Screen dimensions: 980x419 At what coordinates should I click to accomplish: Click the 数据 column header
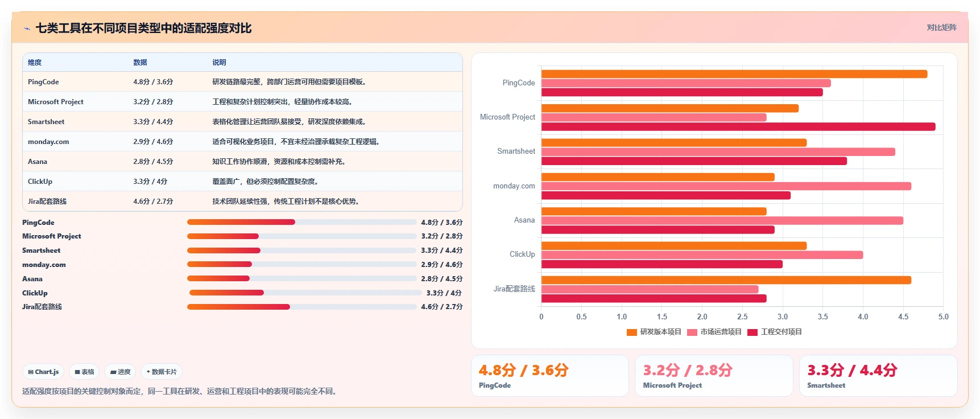coord(140,63)
